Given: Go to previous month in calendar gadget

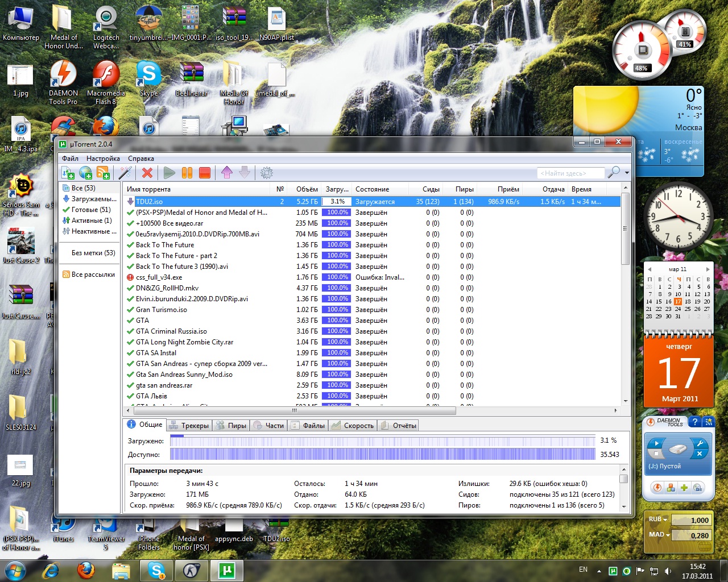Looking at the screenshot, I should [649, 269].
